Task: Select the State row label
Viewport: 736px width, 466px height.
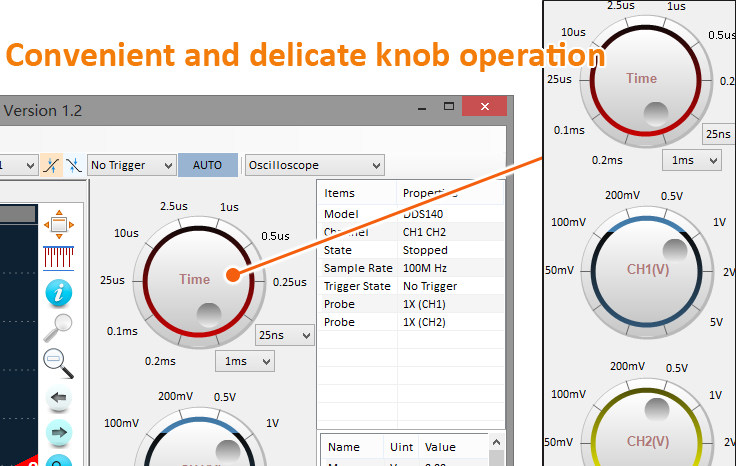Action: 337,250
